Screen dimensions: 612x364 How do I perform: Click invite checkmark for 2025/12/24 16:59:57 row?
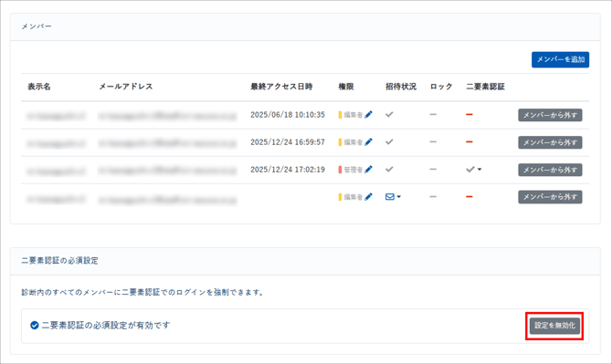click(389, 141)
